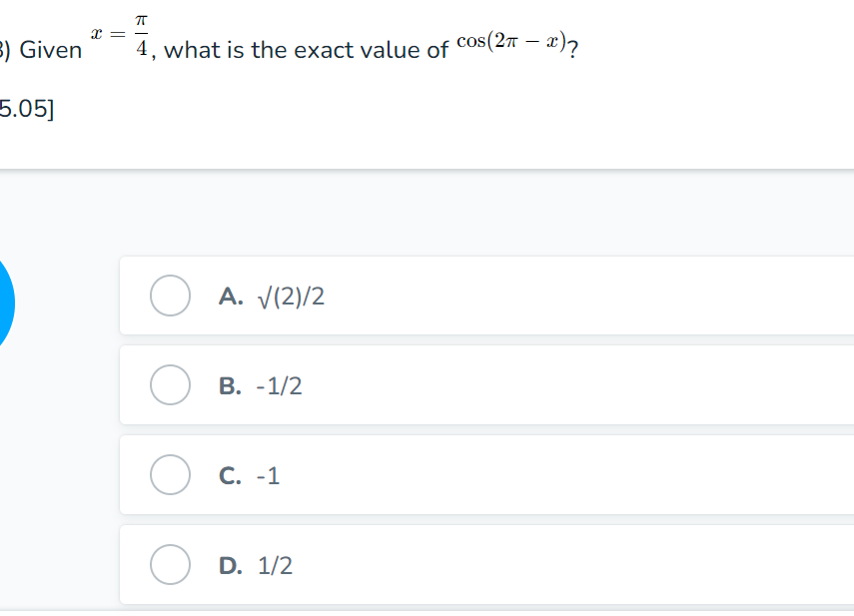Select the radio button for option D

(171, 565)
